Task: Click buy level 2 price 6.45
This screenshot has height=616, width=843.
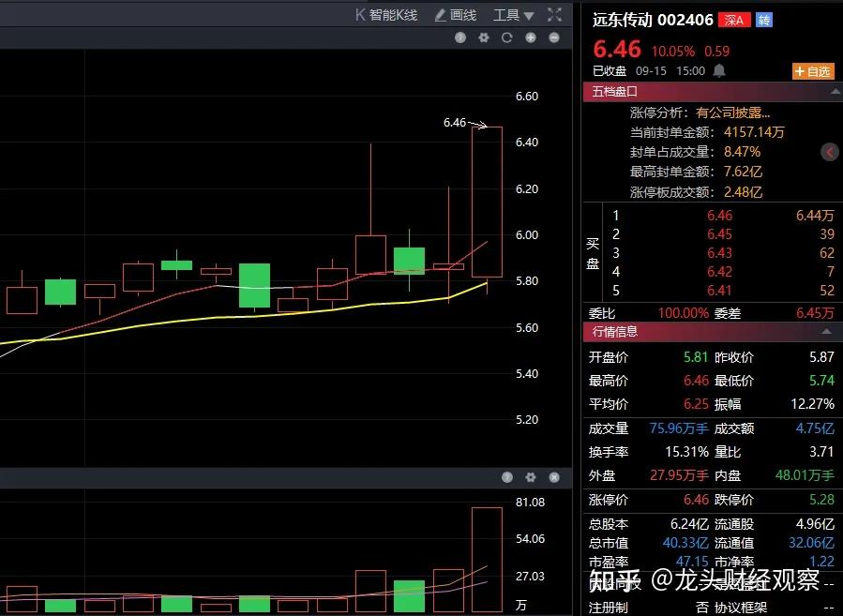Action: point(719,234)
